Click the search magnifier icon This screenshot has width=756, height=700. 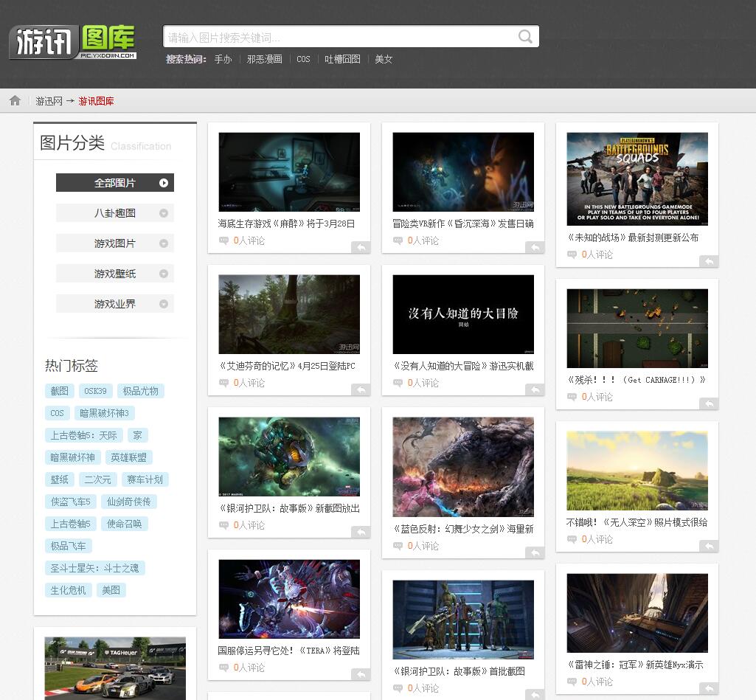click(x=525, y=37)
